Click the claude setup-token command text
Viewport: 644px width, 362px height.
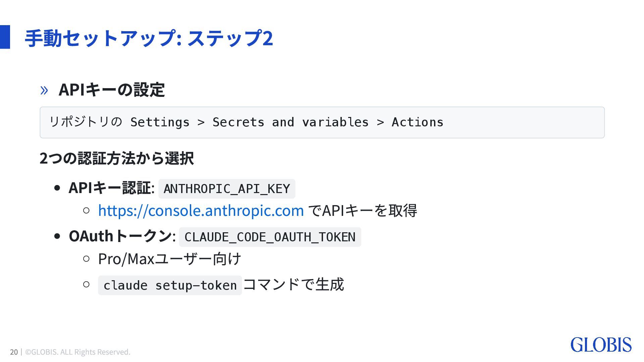pos(170,285)
